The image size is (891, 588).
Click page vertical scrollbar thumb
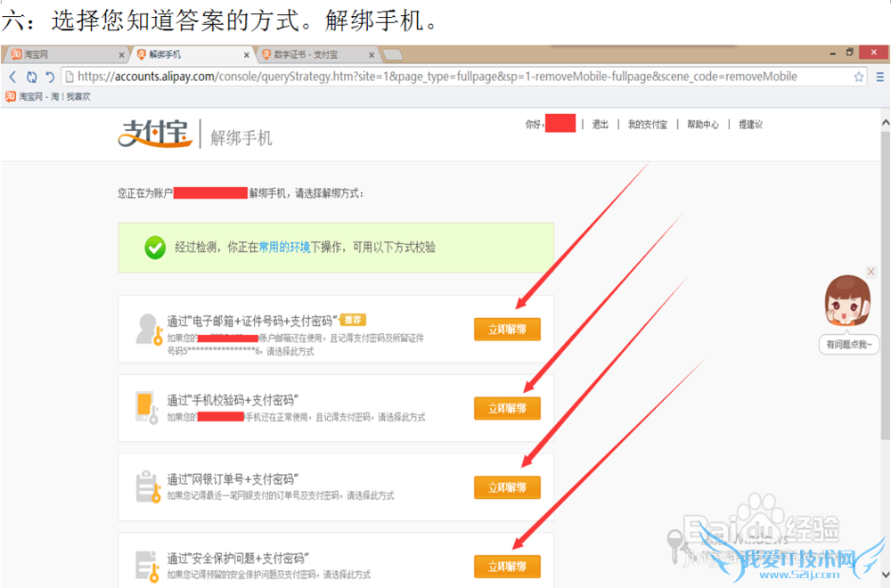click(886, 286)
